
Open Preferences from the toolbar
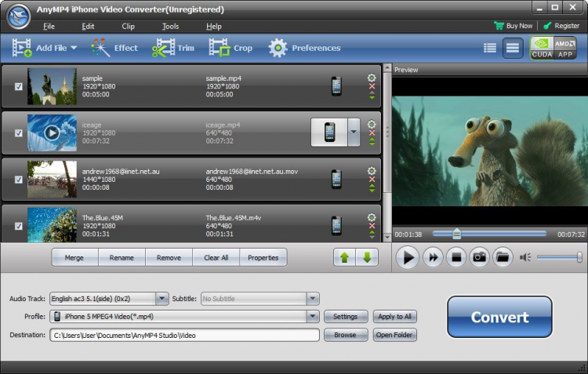click(x=304, y=48)
